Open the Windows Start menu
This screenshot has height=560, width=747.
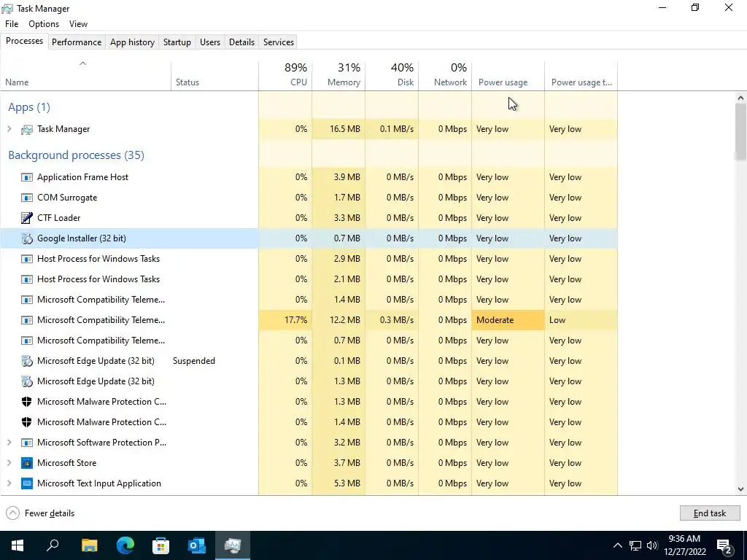pos(18,545)
